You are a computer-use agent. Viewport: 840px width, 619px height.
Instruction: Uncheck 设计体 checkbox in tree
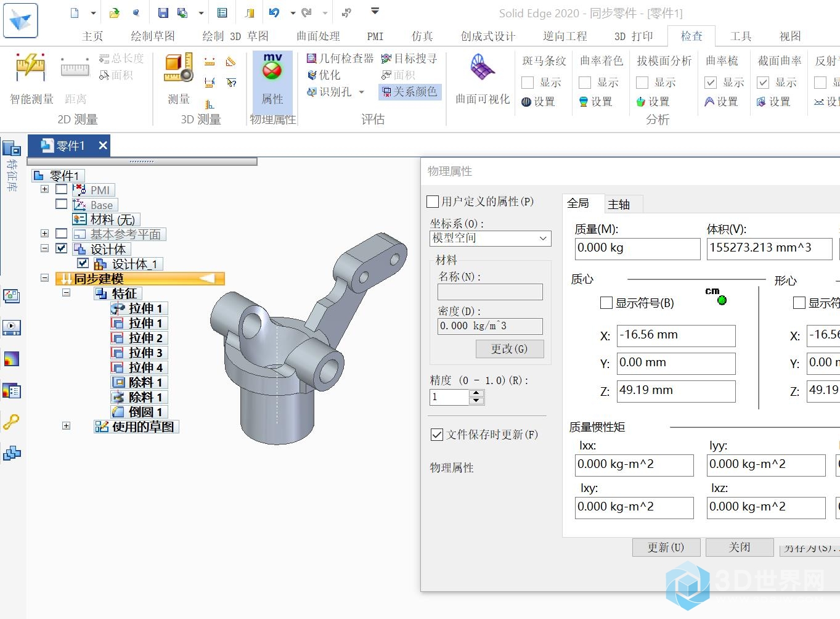click(x=61, y=248)
